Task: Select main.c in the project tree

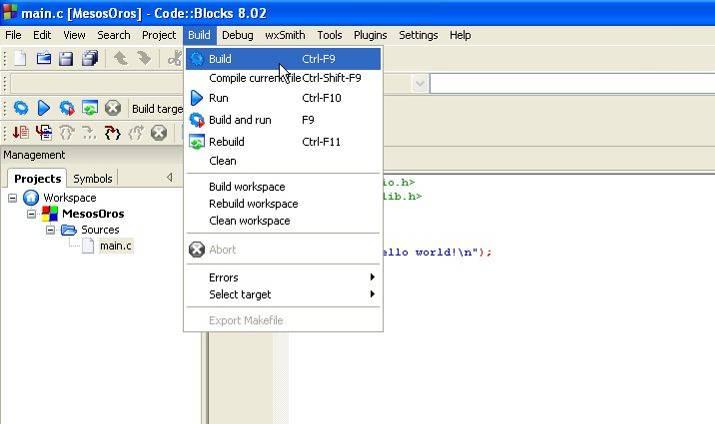Action: [x=116, y=246]
